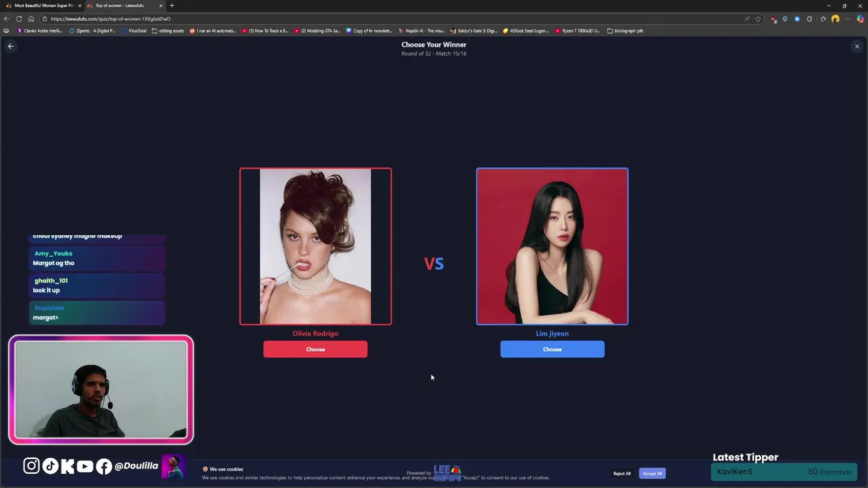Open the new tab plus button
This screenshot has width=868, height=488.
[172, 5]
